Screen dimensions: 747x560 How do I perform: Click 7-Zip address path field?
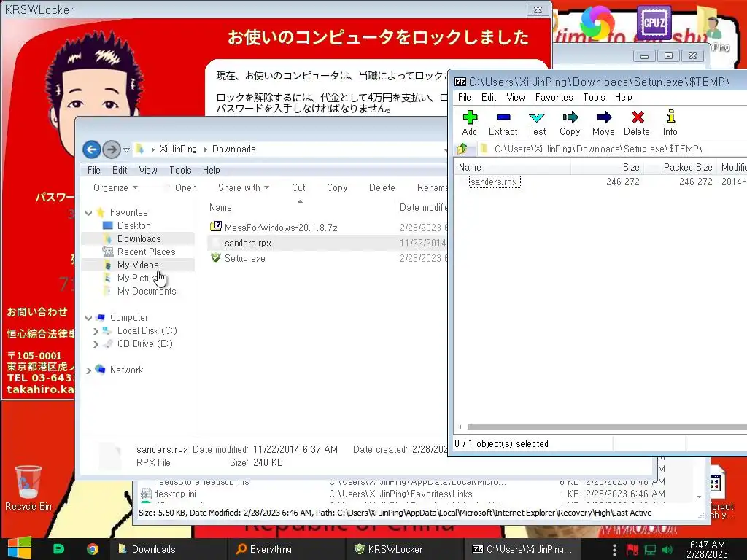[612, 149]
